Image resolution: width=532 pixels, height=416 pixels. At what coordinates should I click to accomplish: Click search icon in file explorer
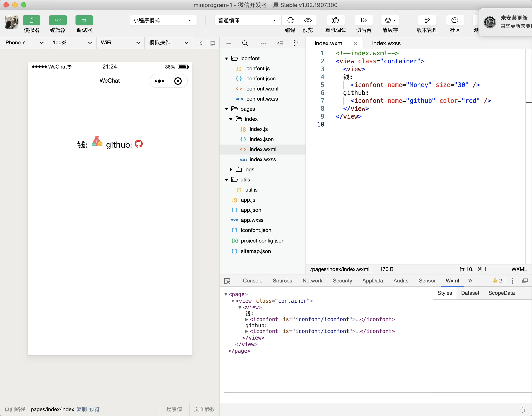click(x=245, y=43)
